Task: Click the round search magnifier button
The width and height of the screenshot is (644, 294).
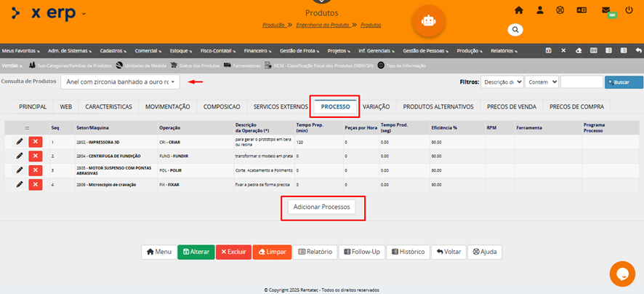Action: pos(515,30)
